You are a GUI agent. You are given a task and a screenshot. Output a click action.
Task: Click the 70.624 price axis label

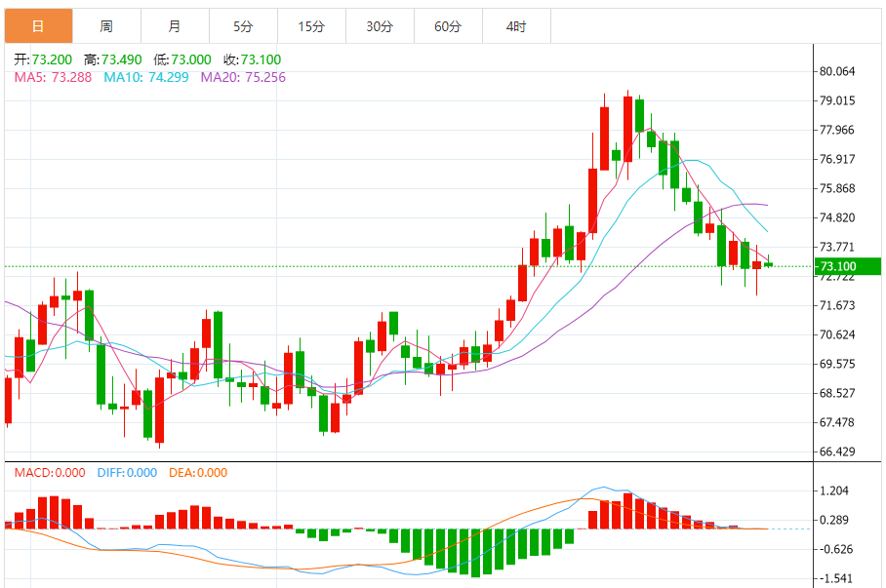coord(837,334)
